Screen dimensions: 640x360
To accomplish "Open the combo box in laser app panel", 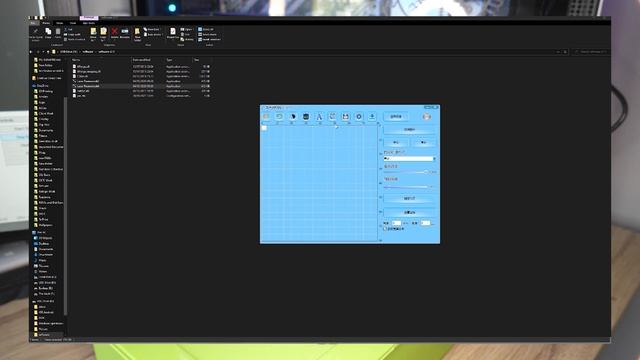I will (x=409, y=158).
